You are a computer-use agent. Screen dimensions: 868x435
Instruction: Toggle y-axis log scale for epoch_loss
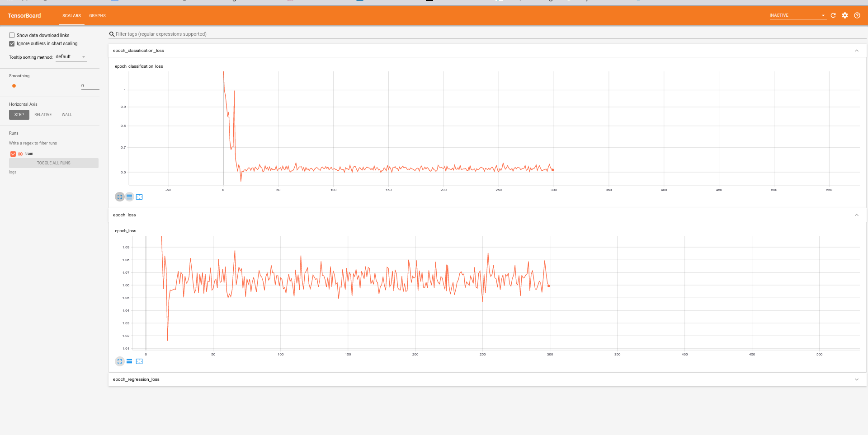129,361
